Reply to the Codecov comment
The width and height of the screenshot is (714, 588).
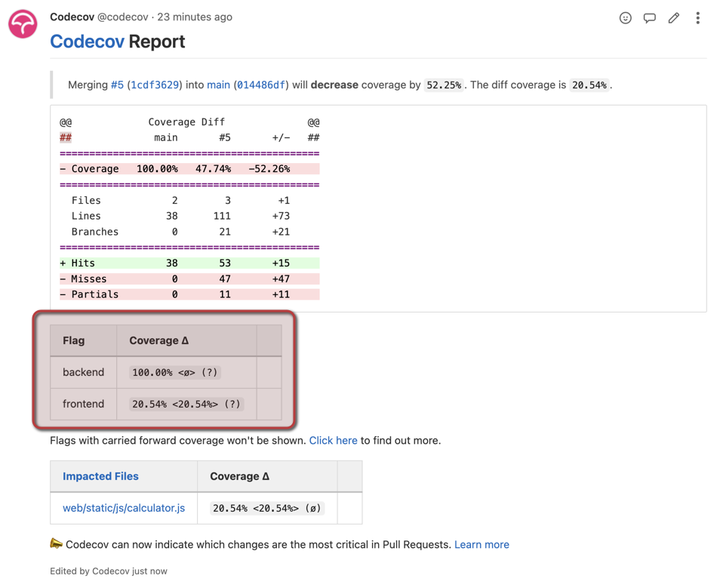click(649, 18)
